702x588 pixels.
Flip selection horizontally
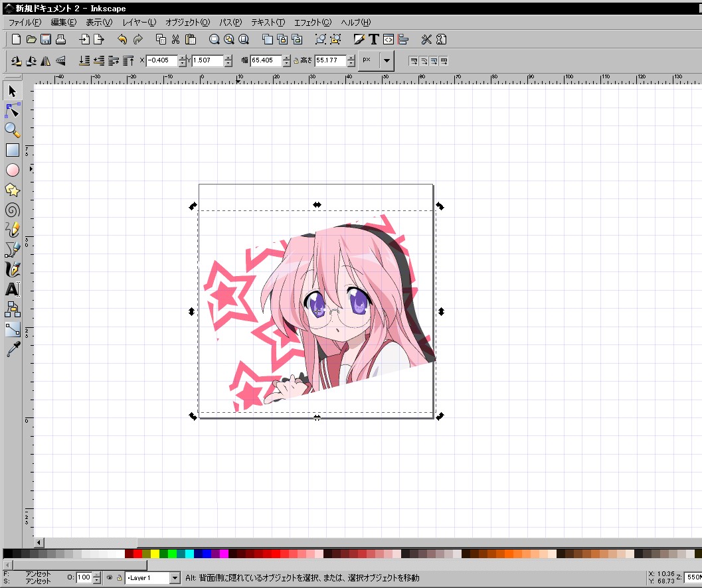click(x=46, y=60)
